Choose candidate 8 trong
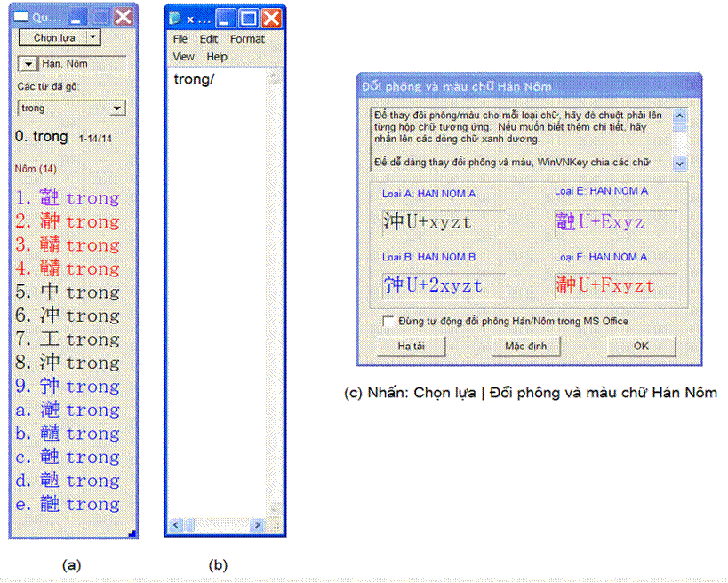728x583 pixels. click(68, 363)
